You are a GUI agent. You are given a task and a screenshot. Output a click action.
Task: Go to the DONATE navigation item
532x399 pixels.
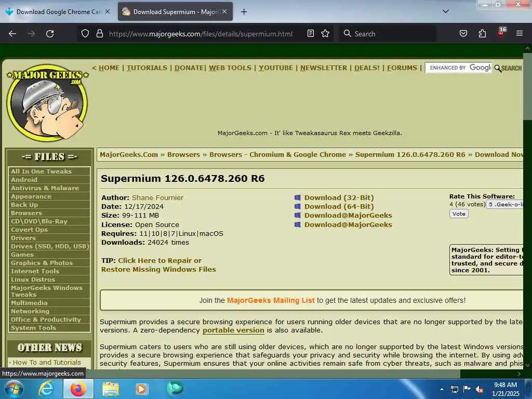coord(189,68)
